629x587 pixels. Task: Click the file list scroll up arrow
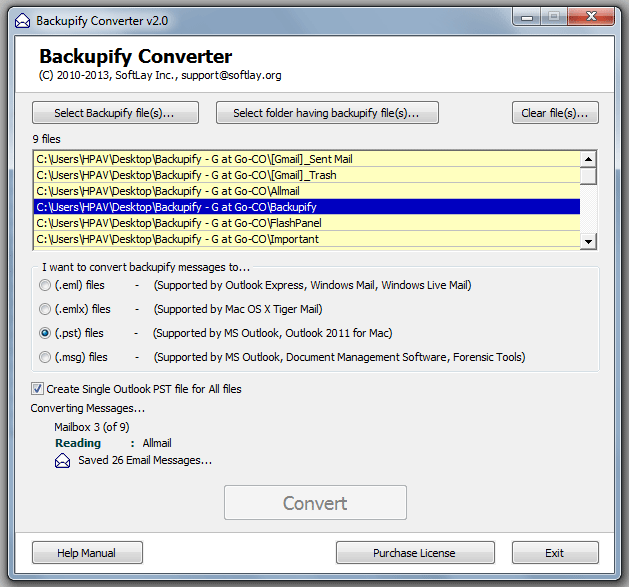pos(588,159)
